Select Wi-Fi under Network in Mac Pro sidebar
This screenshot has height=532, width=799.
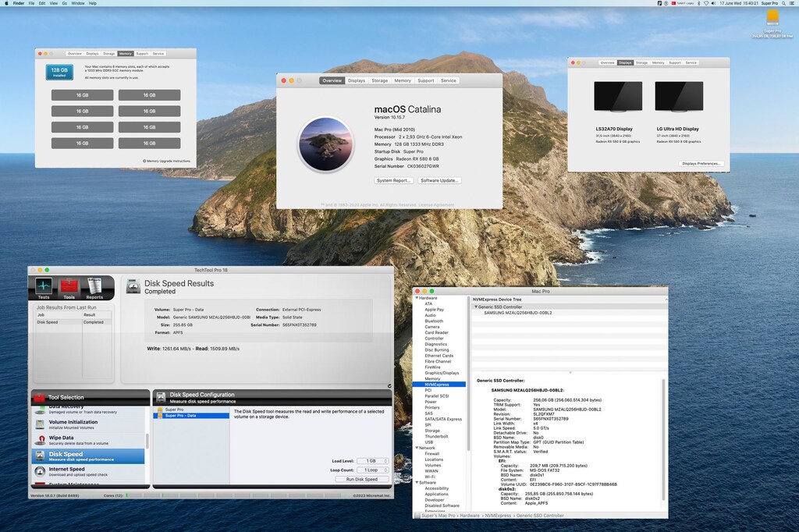click(x=430, y=477)
